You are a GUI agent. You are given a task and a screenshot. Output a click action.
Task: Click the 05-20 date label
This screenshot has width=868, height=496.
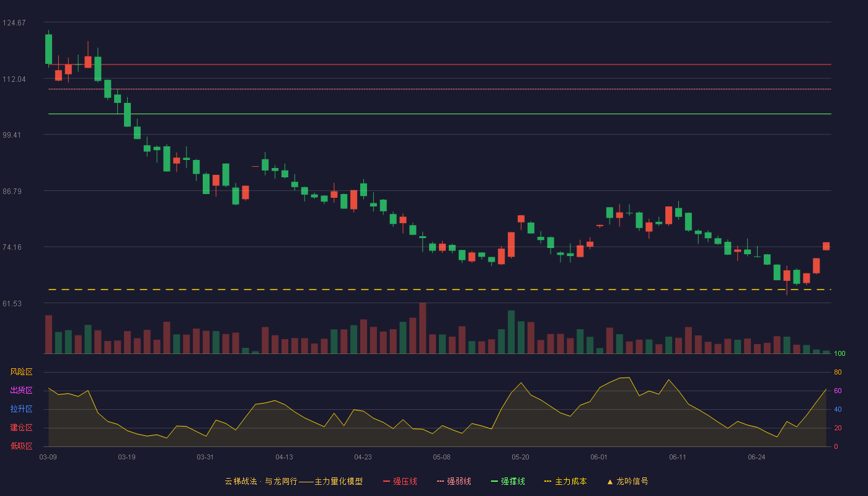click(x=520, y=457)
